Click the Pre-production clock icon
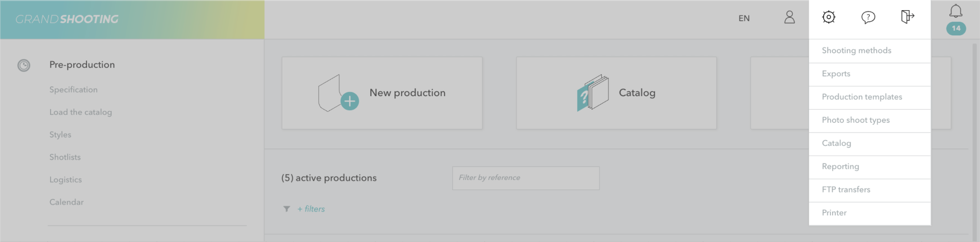Viewport: 980px width, 242px height. (x=24, y=66)
